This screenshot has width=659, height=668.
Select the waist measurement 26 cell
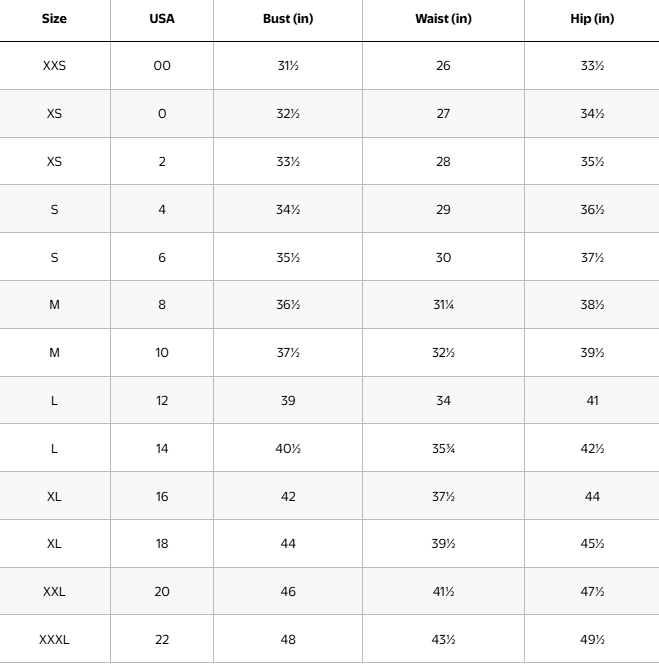coord(443,66)
